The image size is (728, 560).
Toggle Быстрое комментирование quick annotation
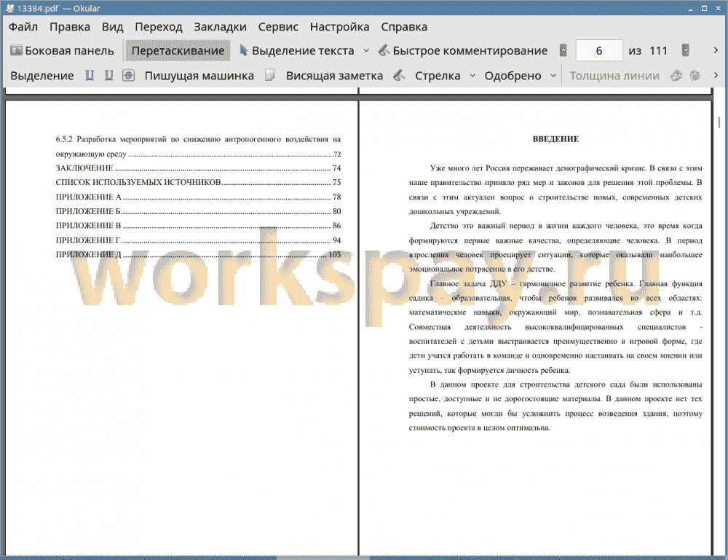click(463, 51)
